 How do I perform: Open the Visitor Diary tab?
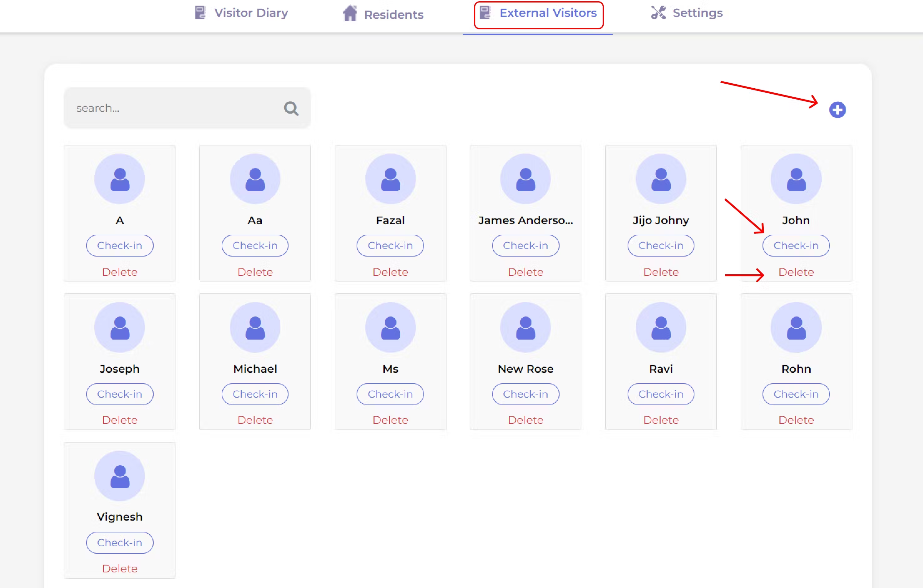241,13
